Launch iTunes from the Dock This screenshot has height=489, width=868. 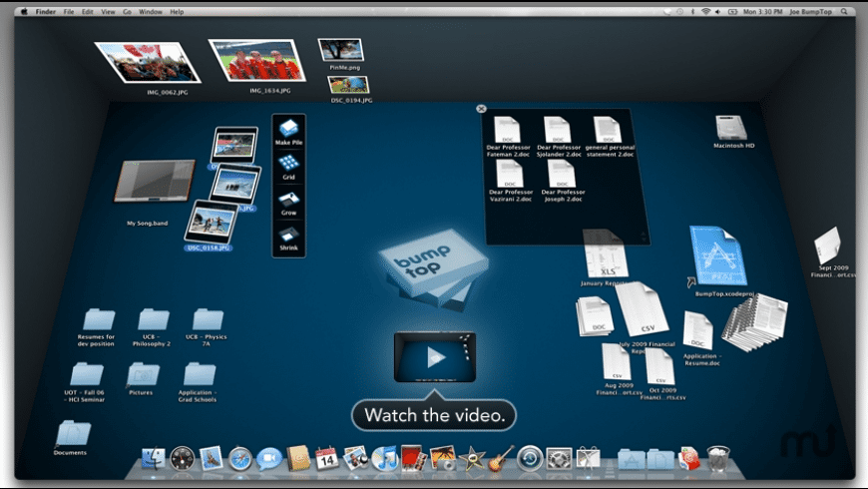[x=384, y=458]
